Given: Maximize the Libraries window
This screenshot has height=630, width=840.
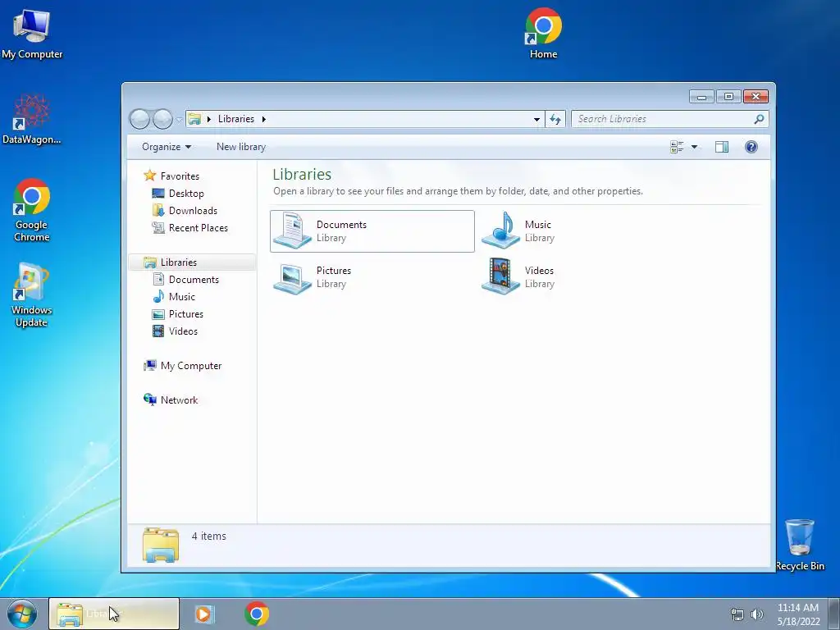Looking at the screenshot, I should point(728,97).
